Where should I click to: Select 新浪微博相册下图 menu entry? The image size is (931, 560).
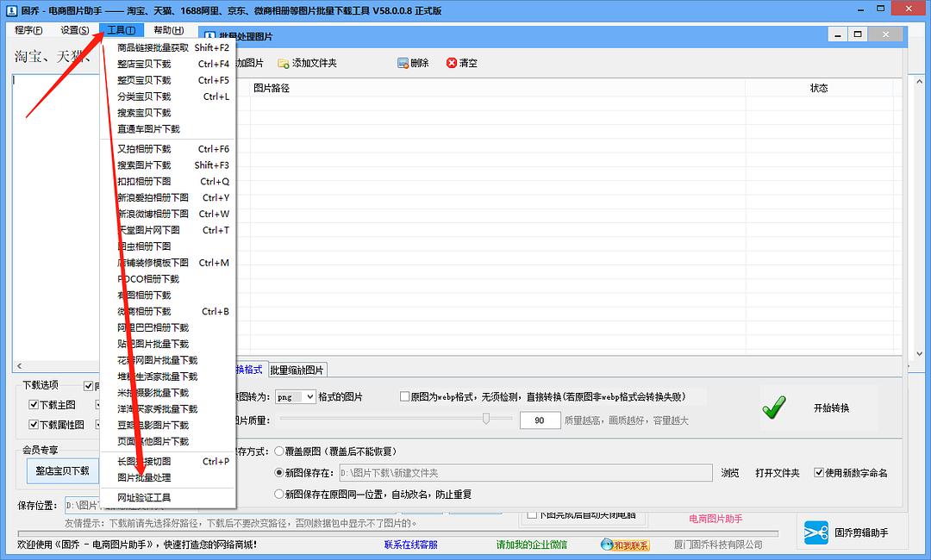[x=169, y=214]
